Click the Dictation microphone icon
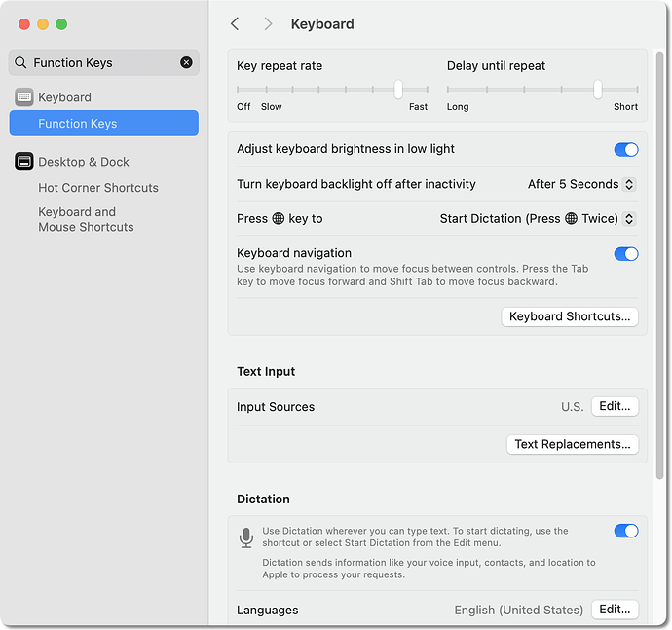Screen dimensions: 672x630 click(x=246, y=537)
